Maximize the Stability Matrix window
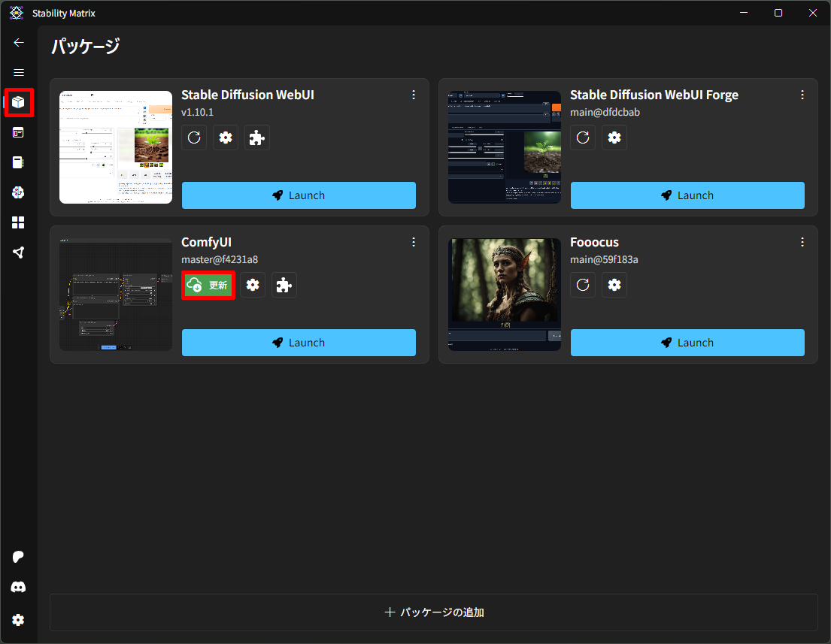The width and height of the screenshot is (831, 644). click(778, 13)
